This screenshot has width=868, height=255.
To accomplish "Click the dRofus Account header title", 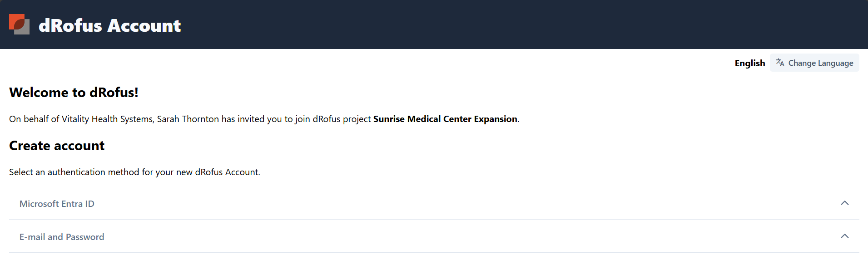I will pos(109,26).
